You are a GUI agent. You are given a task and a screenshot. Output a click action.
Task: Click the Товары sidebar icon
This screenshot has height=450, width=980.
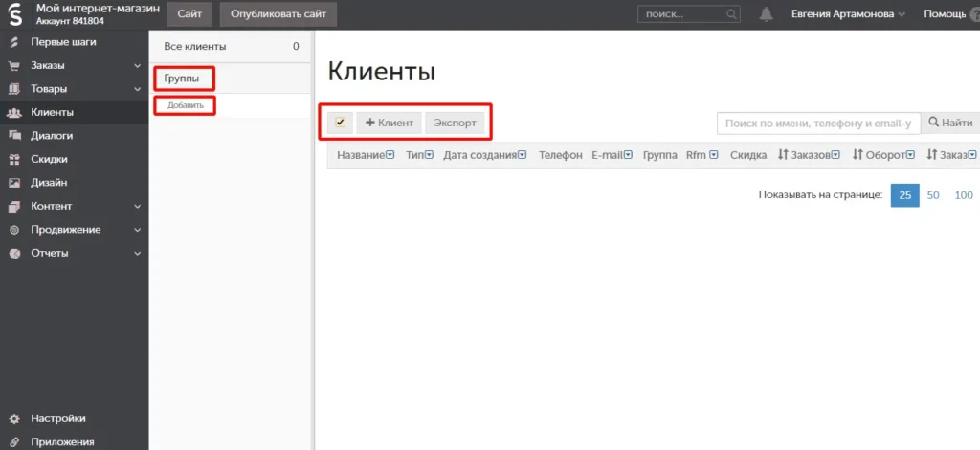(13, 89)
